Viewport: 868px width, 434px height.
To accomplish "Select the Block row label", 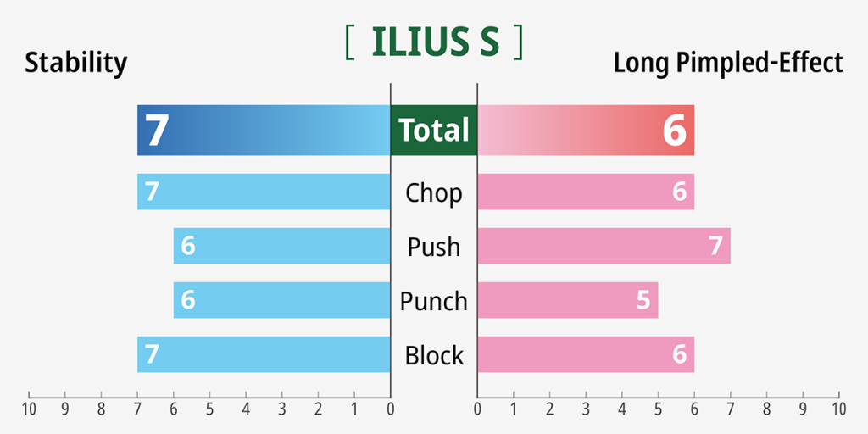I will (434, 355).
